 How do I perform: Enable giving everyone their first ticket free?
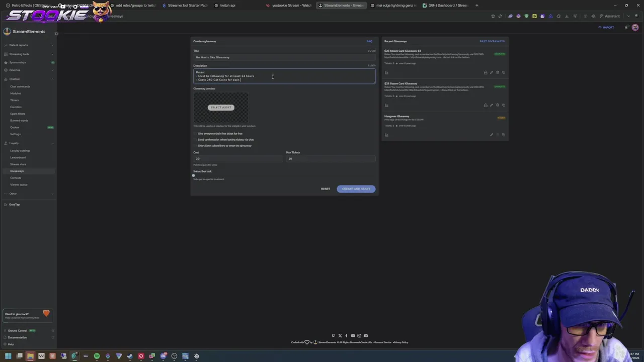tap(195, 134)
